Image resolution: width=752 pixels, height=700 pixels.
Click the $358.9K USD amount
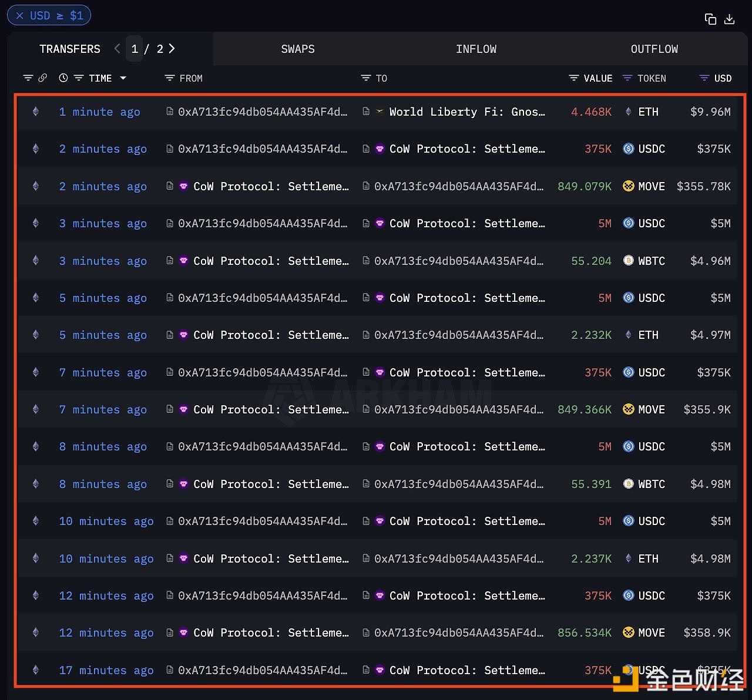tap(707, 632)
